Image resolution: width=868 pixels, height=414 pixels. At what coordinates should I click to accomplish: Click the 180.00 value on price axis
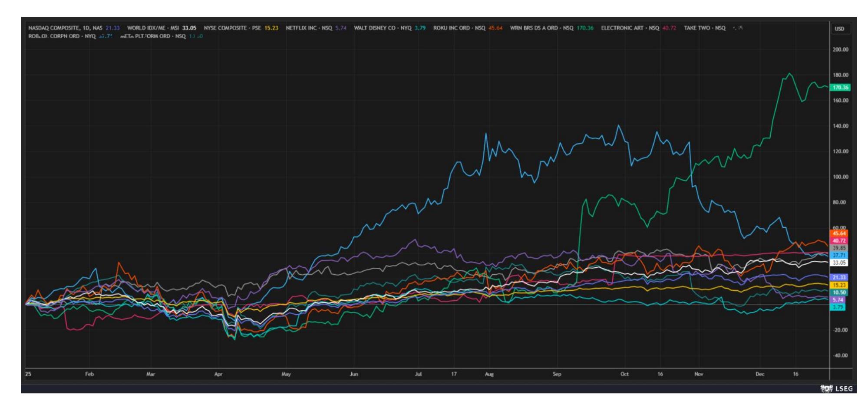pos(840,75)
